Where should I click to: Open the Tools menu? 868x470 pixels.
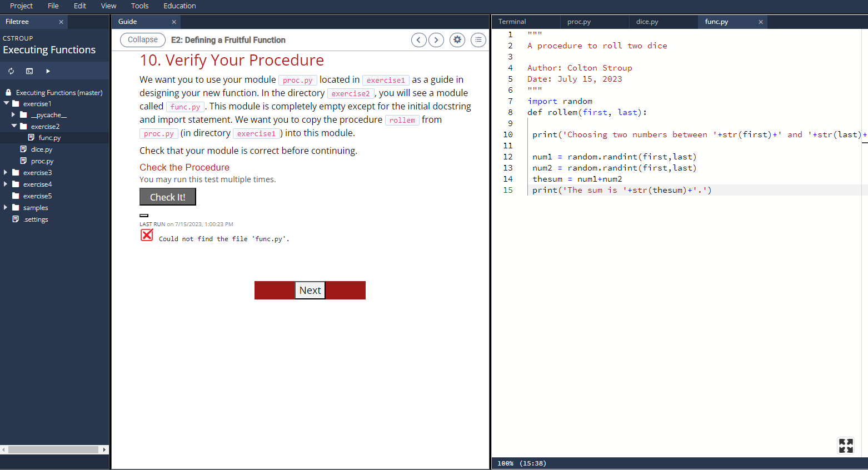[x=140, y=6]
